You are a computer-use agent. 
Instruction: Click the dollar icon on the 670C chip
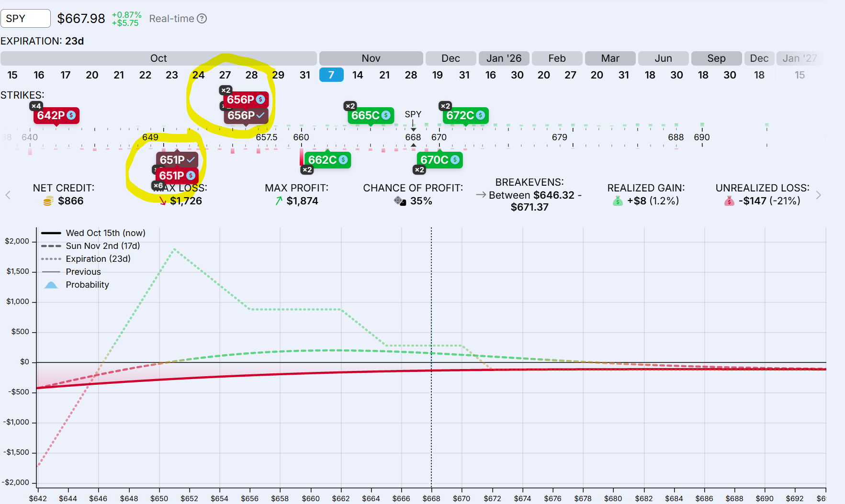[x=455, y=160]
